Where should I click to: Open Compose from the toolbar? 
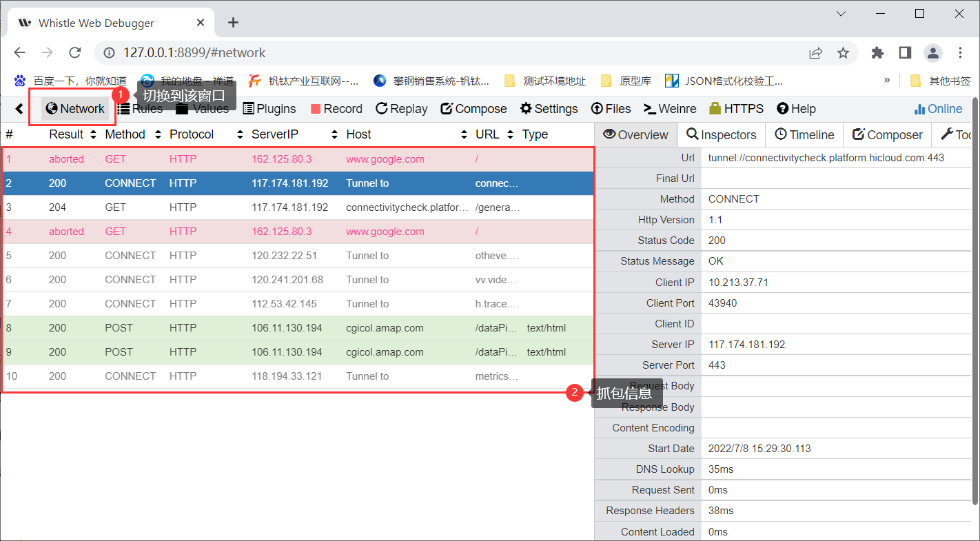(473, 109)
